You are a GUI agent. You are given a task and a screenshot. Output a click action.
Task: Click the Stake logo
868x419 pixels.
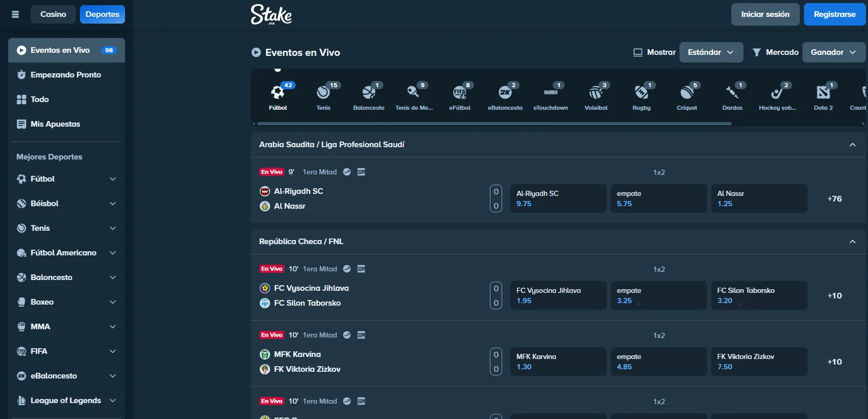[x=272, y=14]
